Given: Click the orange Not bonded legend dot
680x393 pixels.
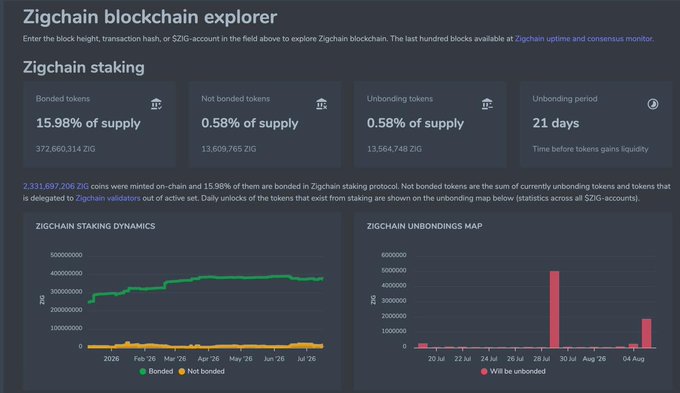Looking at the screenshot, I should tap(182, 371).
